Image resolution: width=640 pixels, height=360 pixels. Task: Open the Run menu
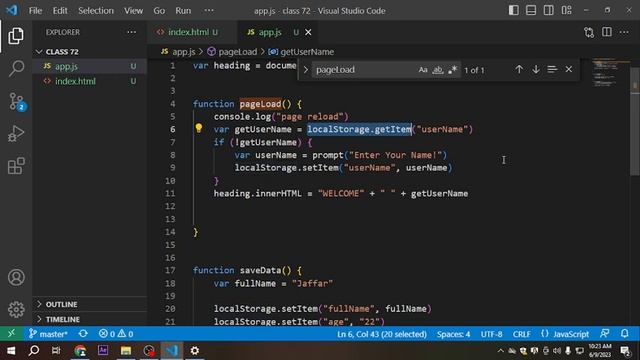(183, 11)
